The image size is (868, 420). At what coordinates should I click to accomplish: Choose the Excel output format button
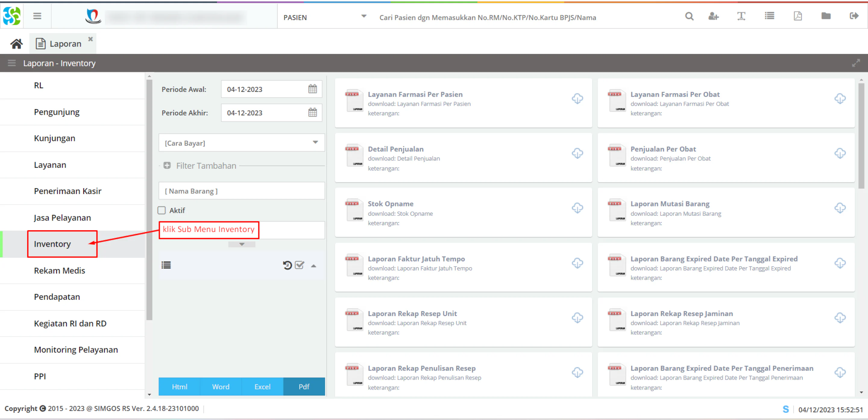coord(262,386)
